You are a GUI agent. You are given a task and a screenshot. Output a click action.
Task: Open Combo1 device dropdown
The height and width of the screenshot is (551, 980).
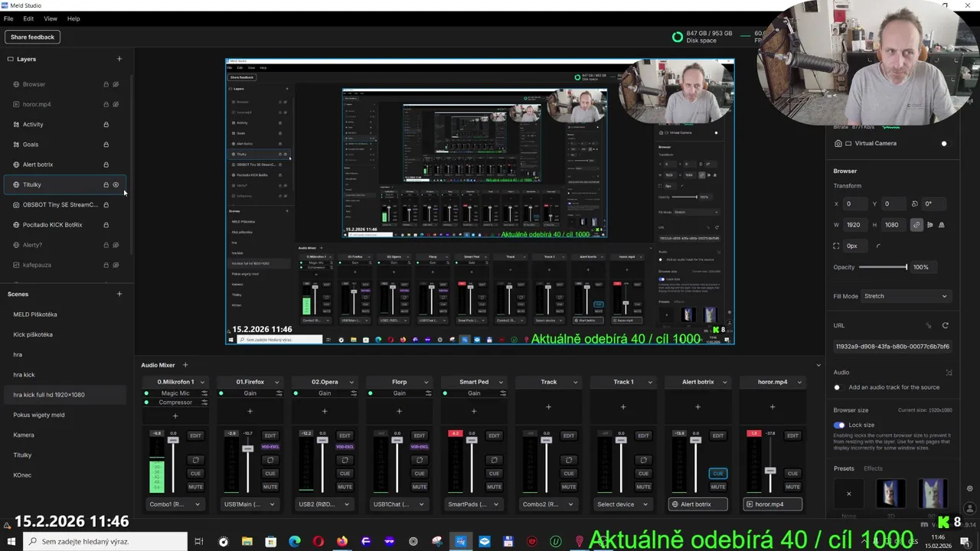[x=176, y=504]
